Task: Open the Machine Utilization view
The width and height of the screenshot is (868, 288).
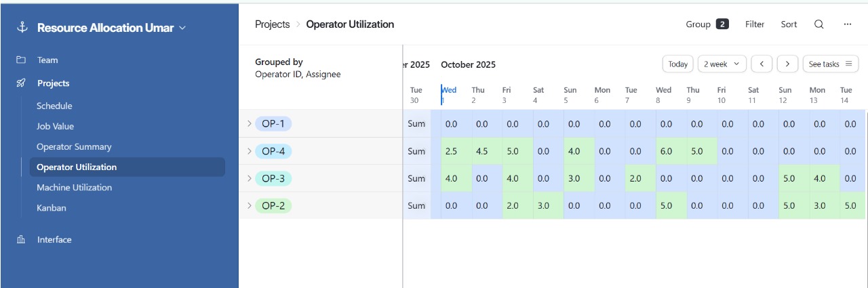Action: (74, 188)
